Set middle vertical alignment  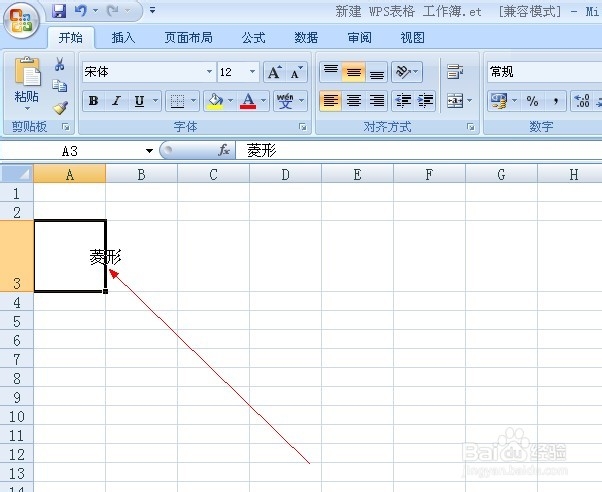[x=354, y=71]
